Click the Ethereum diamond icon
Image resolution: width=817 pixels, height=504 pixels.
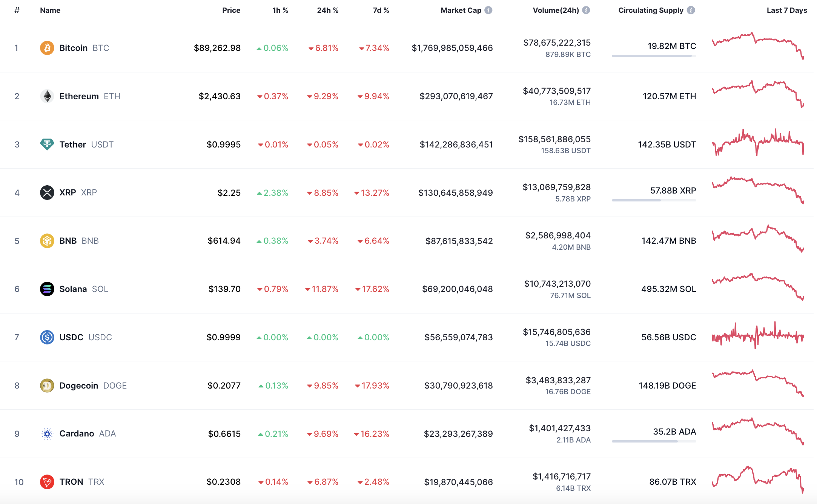pyautogui.click(x=47, y=96)
